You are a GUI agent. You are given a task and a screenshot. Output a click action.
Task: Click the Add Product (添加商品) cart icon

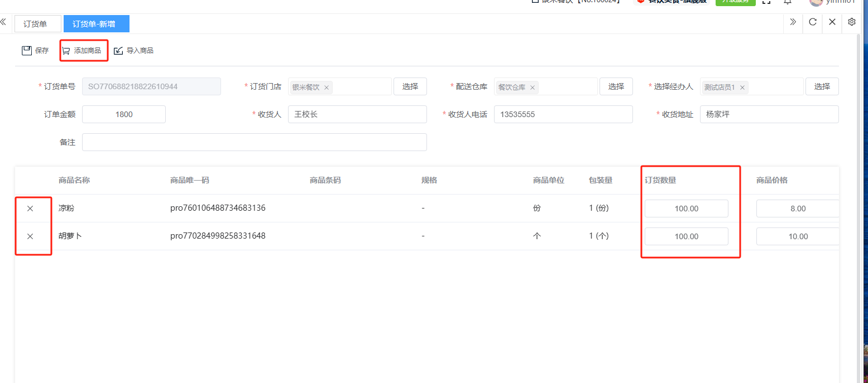66,51
